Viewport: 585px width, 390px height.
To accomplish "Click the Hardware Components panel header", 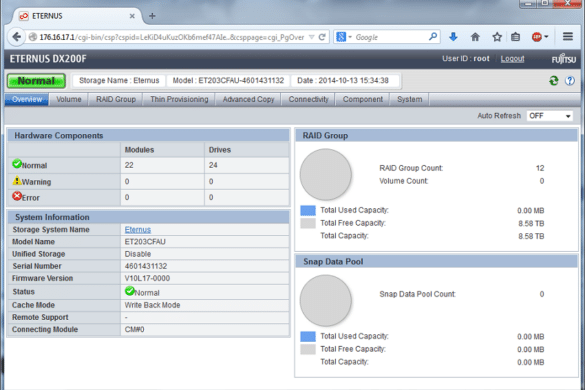I will [x=148, y=135].
